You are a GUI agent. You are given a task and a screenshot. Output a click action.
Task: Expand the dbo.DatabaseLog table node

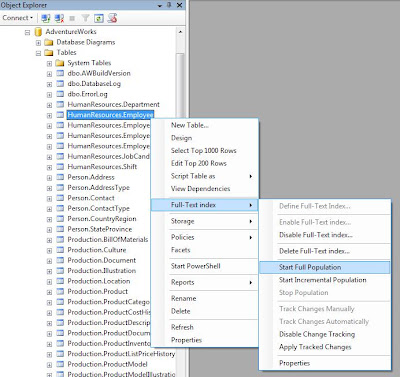click(49, 84)
